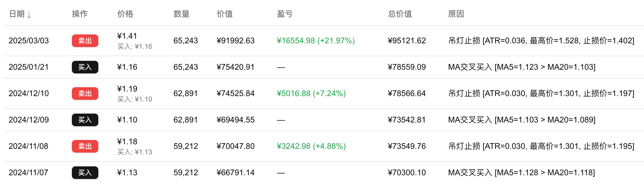Screen dimensions: 644x183
Task: Click the 买入 badge for 2024/11/07
Action: coord(85,173)
